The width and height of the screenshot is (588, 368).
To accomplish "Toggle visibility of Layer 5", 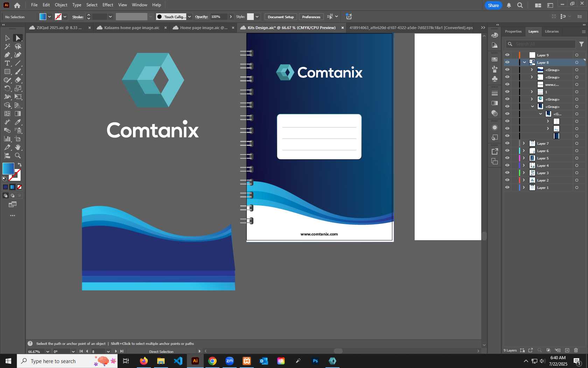I will tap(507, 158).
